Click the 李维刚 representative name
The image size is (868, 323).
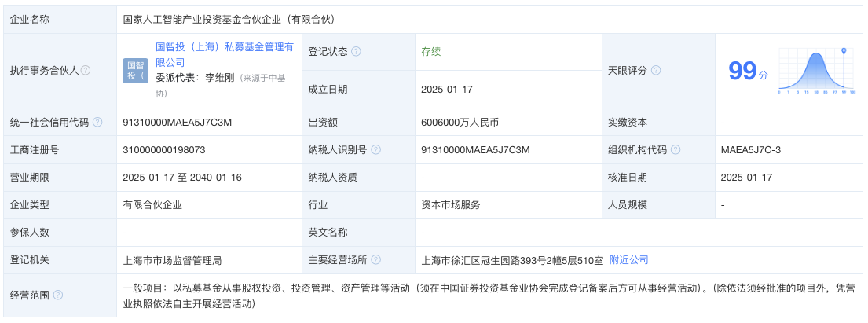pos(220,78)
